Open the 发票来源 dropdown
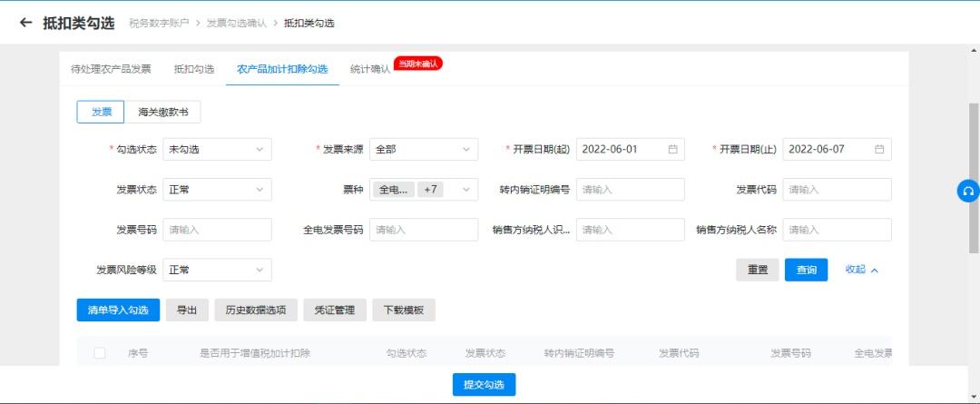Viewport: 980px width, 404px height. 423,150
